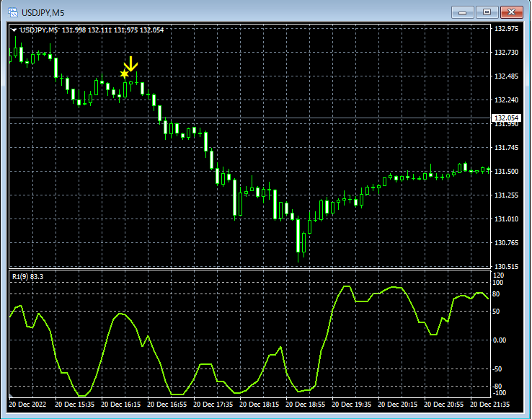Click the yellow down arrow signal
Viewport: 532px width, 419px height.
pos(130,63)
